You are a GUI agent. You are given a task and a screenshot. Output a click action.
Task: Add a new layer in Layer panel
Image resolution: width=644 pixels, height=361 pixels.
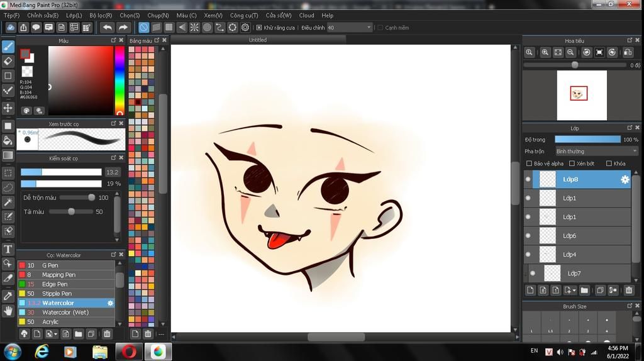coord(530,291)
